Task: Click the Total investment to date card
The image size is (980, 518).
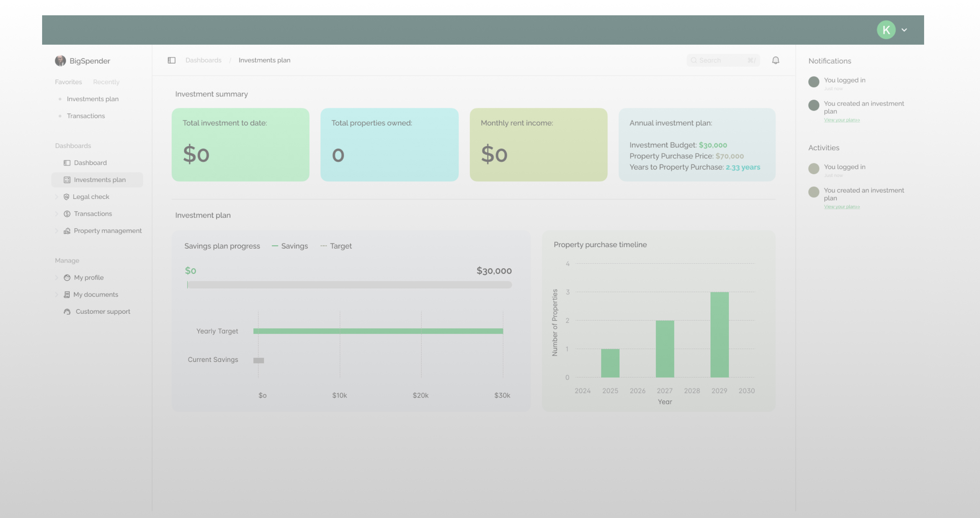Action: (x=240, y=145)
